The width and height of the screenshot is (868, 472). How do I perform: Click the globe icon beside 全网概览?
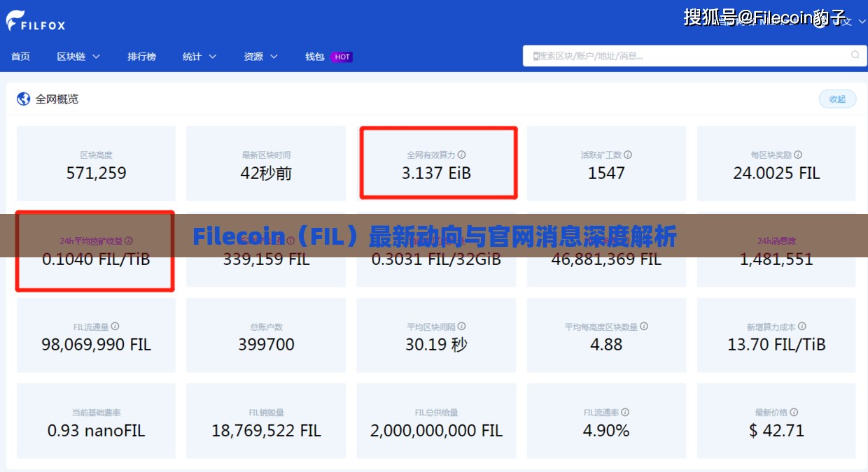[x=24, y=99]
